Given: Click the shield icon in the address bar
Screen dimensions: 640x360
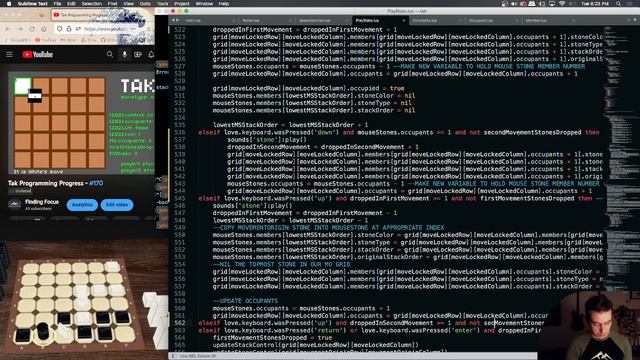Looking at the screenshot, I should [x=60, y=29].
